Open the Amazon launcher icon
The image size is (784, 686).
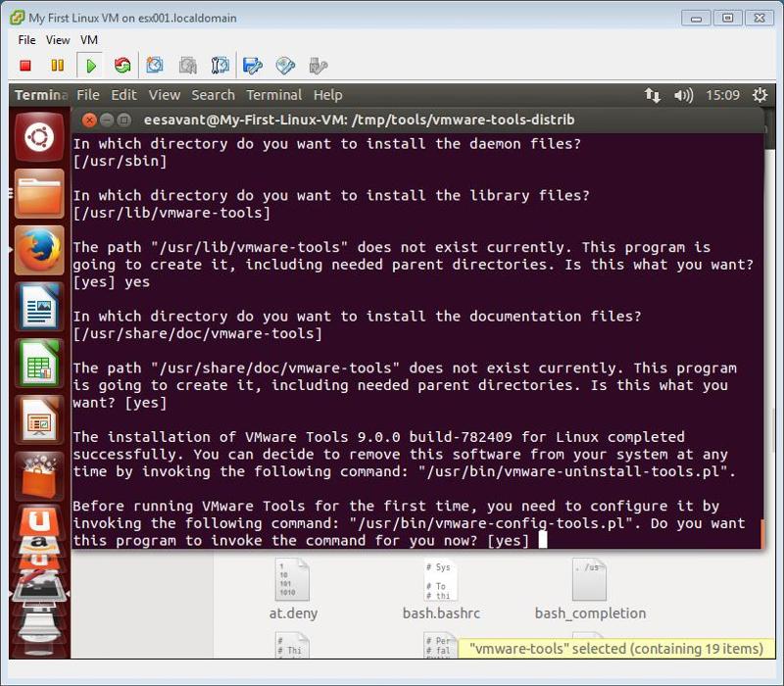[39, 544]
